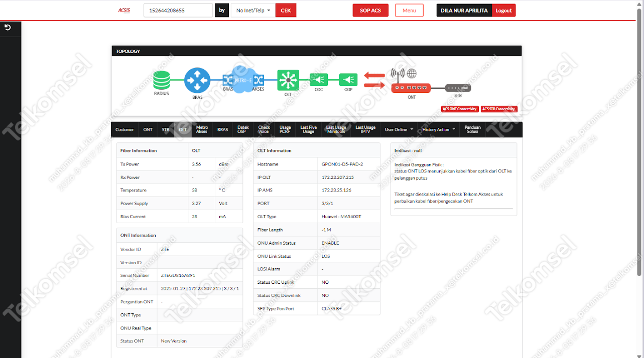This screenshot has height=358, width=644.
Task: Click the METRO-E cloud icon
Action: (243, 79)
